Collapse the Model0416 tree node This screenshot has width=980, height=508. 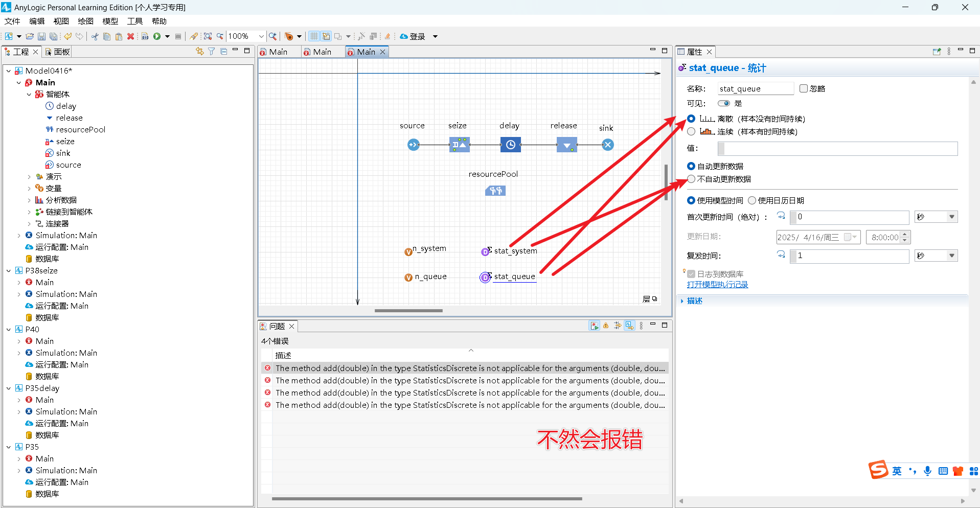coord(8,70)
